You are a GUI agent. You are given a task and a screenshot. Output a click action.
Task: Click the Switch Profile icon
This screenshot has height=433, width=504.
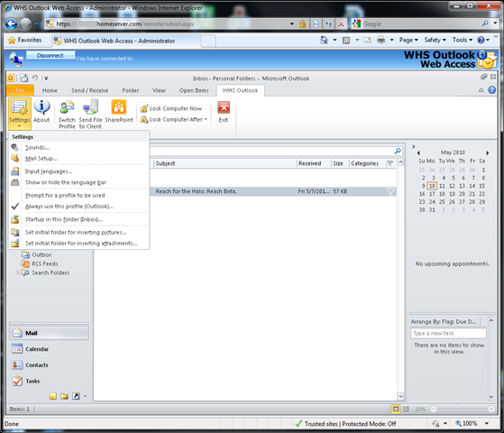(67, 115)
